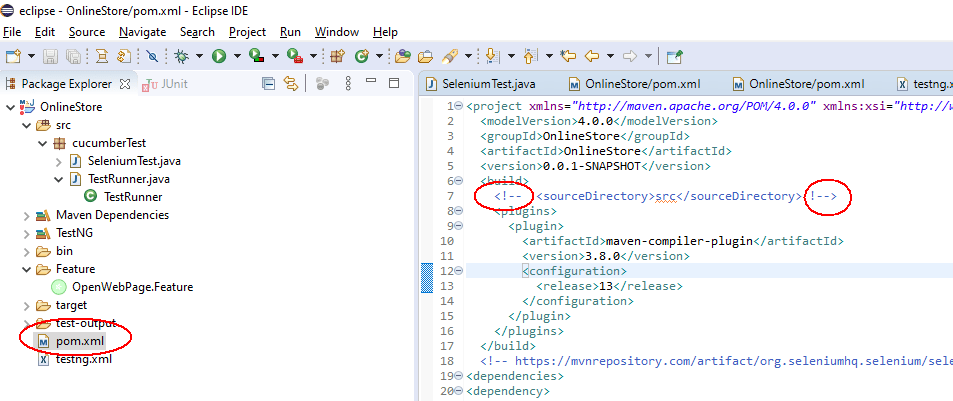Click the New file toolbar icon
The image size is (953, 401).
tap(13, 56)
